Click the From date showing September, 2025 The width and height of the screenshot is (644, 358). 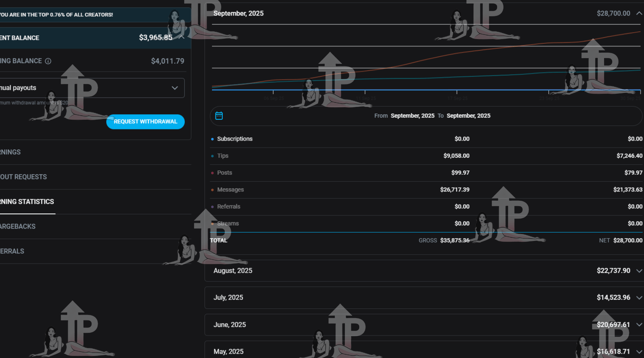412,115
